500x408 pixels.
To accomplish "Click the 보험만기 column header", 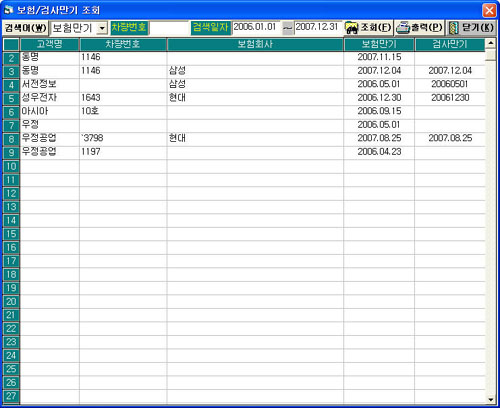I will coord(379,44).
